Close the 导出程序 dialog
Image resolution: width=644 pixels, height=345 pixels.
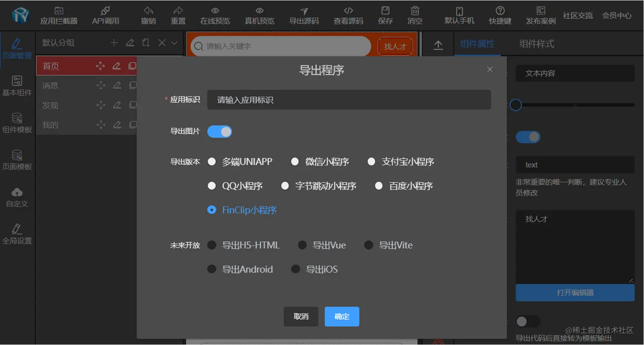pos(490,70)
